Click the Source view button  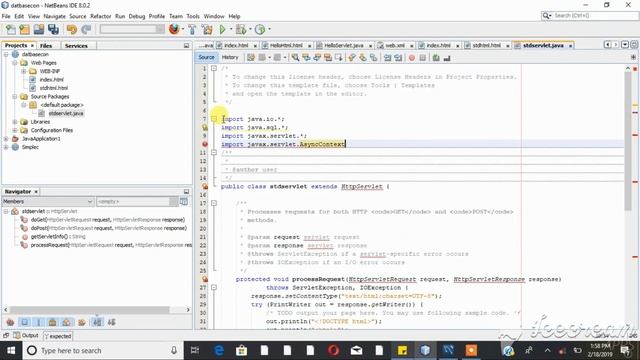point(206,58)
